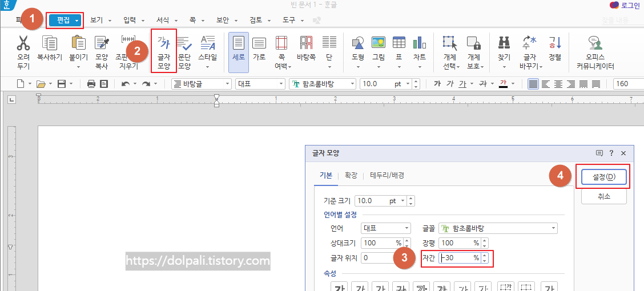Click the 자간 spacing input field
The image size is (644, 291).
click(460, 258)
